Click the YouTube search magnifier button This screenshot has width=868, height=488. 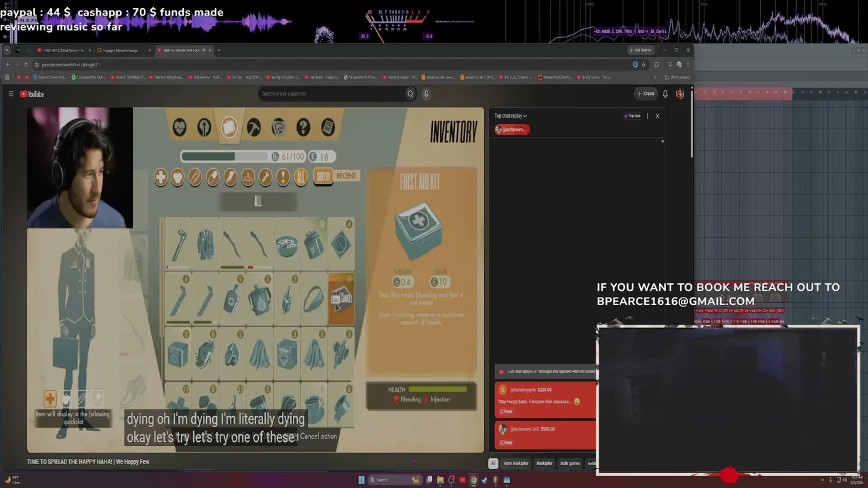(x=410, y=94)
